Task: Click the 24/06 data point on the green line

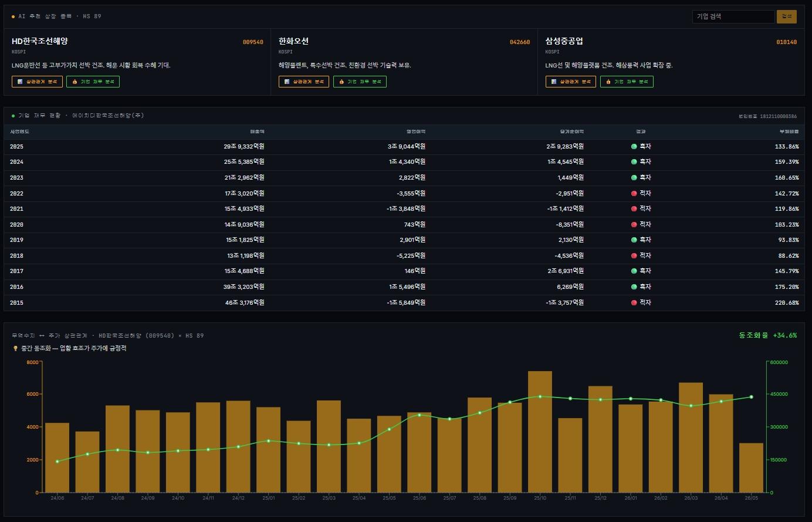Action: click(57, 462)
